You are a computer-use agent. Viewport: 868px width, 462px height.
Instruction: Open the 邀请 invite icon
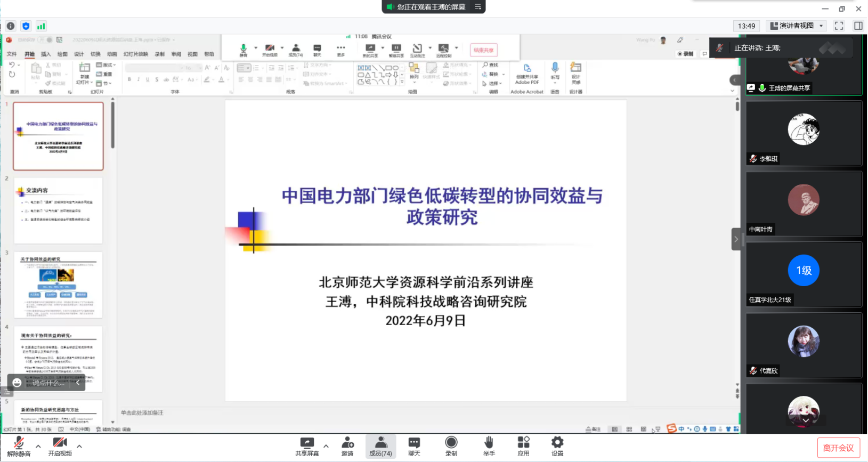(347, 446)
